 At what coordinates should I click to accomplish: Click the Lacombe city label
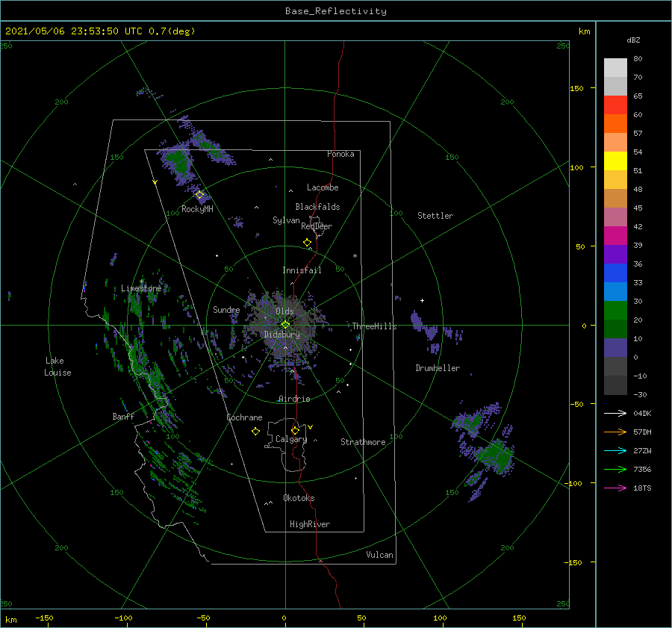323,187
